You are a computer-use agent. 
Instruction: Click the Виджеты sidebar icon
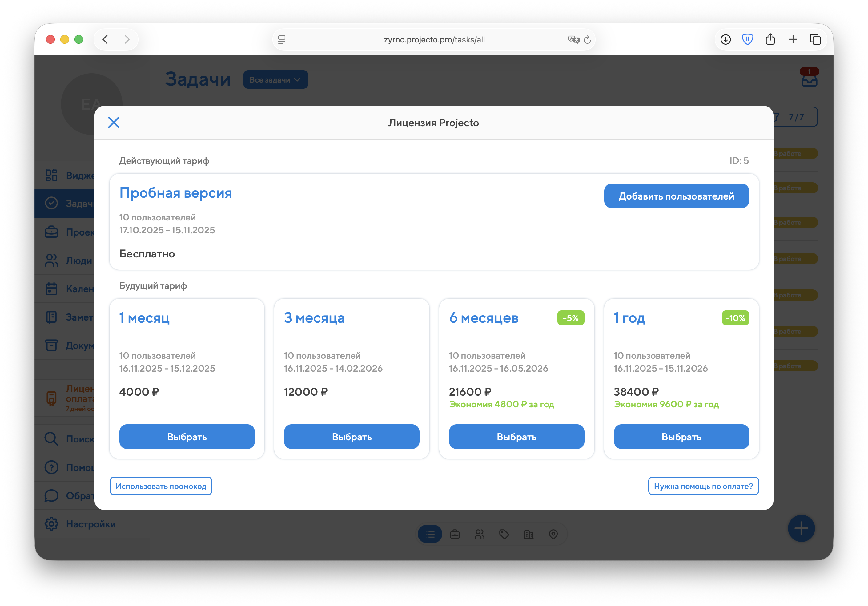click(x=51, y=175)
